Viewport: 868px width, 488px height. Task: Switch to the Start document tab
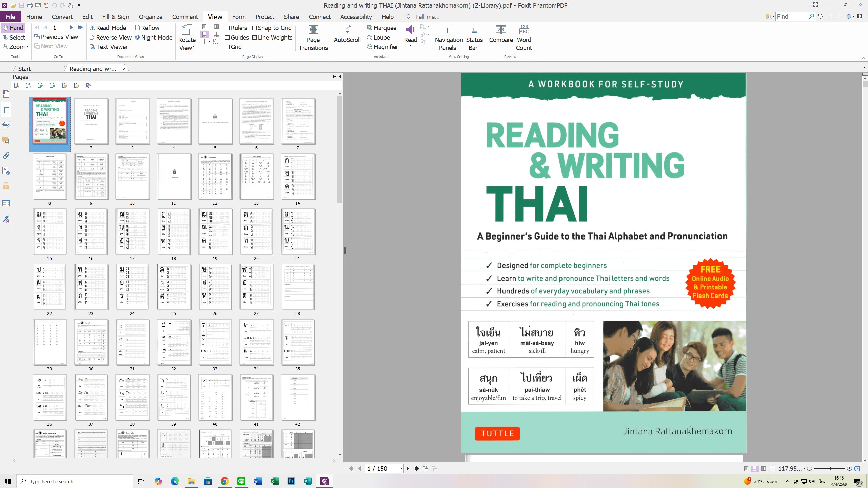click(24, 69)
